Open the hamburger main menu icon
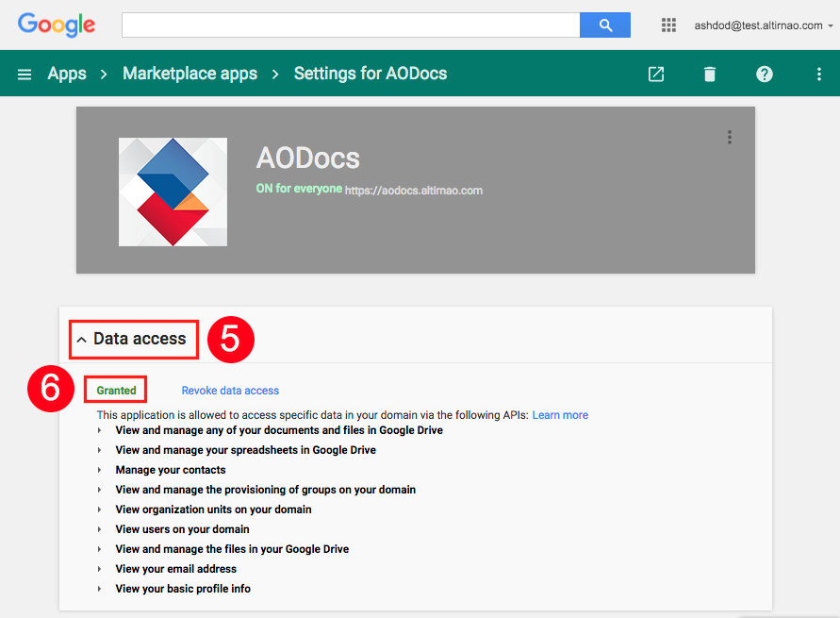Viewport: 840px width, 618px height. [x=25, y=74]
